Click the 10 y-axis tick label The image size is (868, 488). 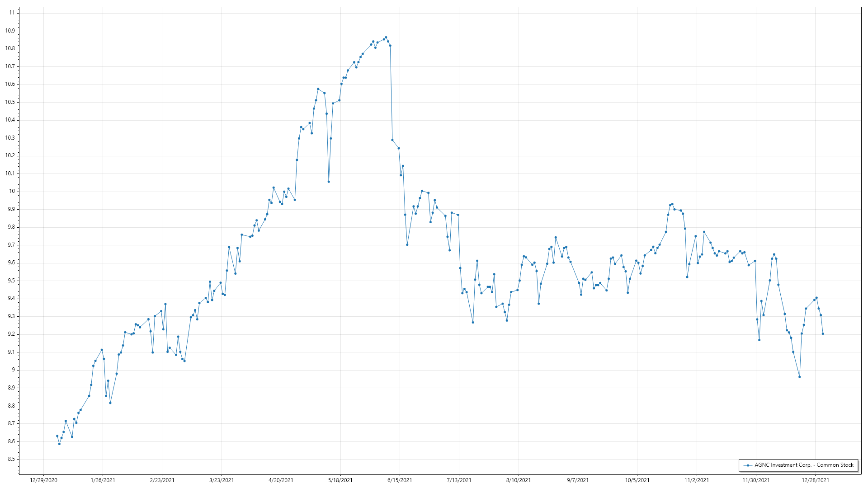click(x=12, y=191)
